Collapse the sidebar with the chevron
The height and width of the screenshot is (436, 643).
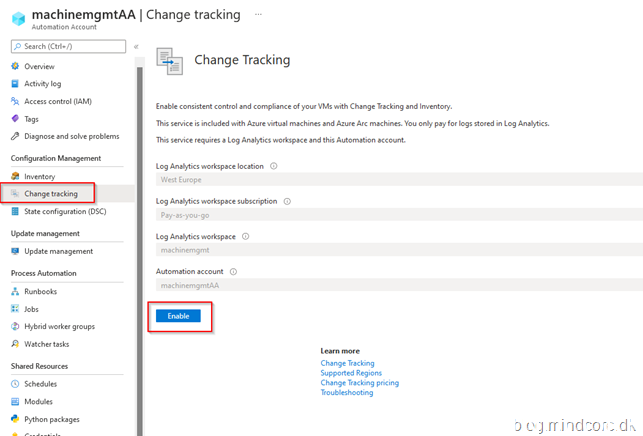[x=136, y=46]
